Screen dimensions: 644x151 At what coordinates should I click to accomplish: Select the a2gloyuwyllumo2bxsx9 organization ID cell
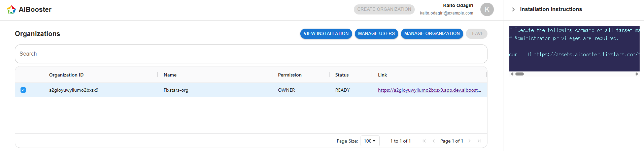point(74,90)
